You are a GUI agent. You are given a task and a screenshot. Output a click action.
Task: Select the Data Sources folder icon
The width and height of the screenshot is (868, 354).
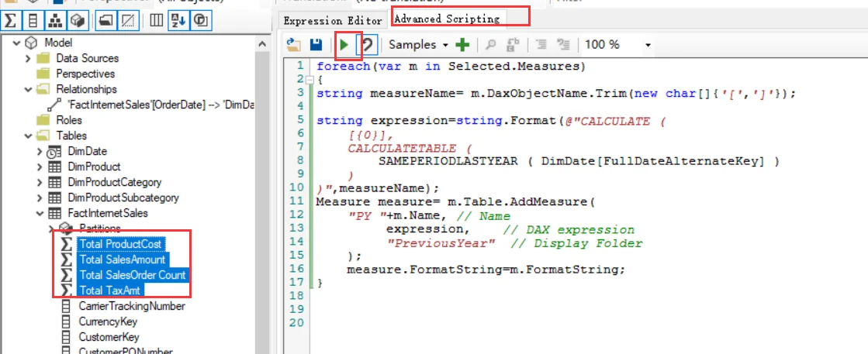[x=43, y=58]
